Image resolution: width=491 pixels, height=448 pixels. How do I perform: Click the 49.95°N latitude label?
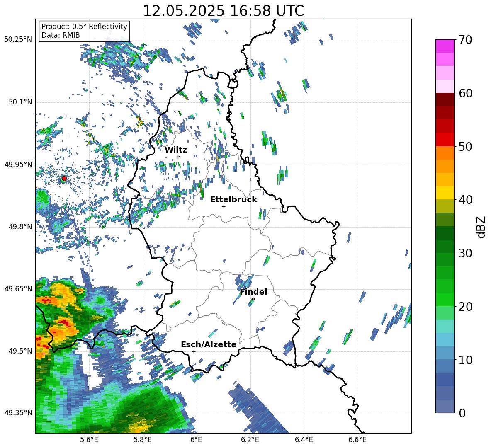18,164
